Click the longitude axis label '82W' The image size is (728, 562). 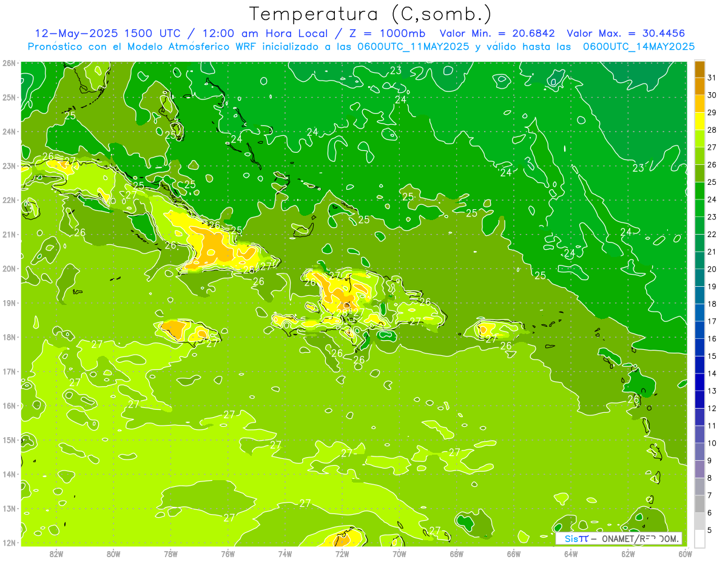(x=56, y=554)
